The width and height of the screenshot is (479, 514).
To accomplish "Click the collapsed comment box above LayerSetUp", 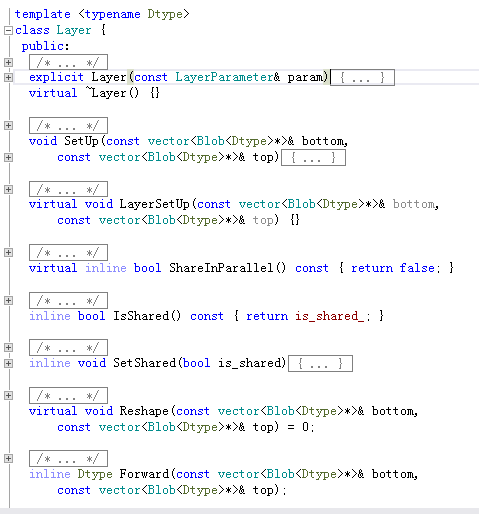I will coord(68,189).
